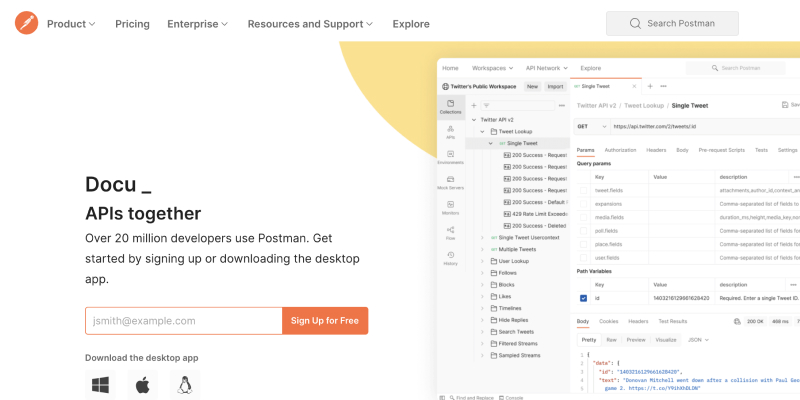Download the Windows desktop app
800x400 pixels.
point(101,385)
